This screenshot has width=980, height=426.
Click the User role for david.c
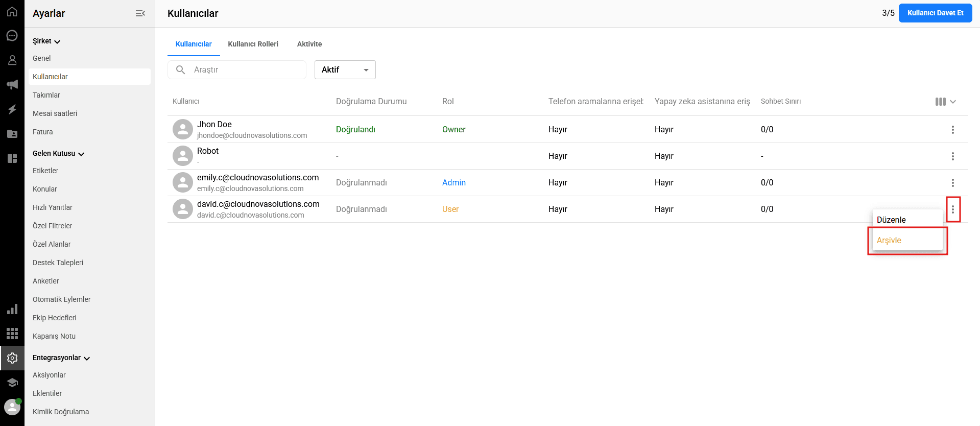coord(450,209)
